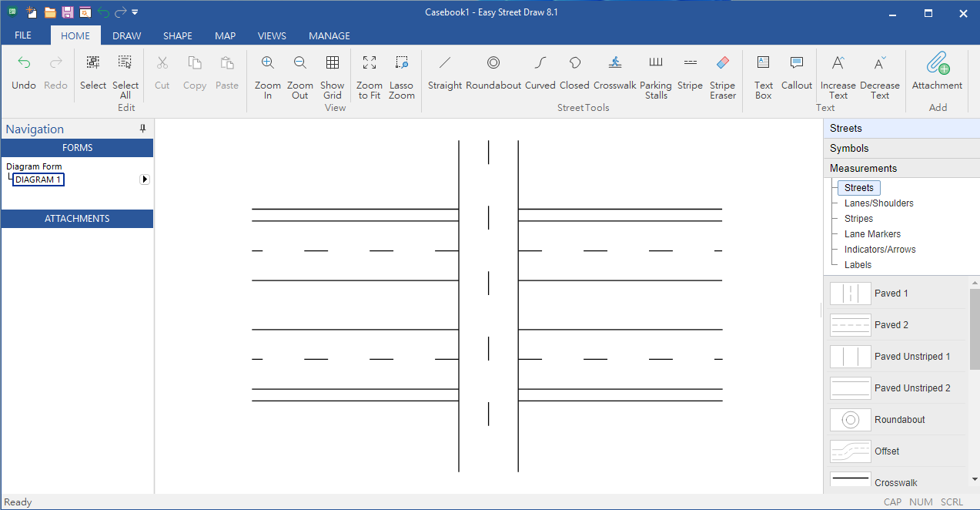Expand the Symbols section
Viewport: 980px width, 510px height.
[901, 148]
